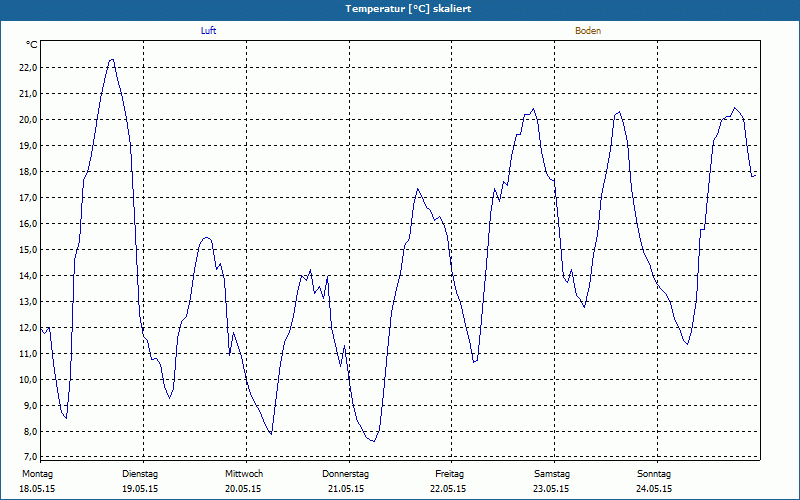800x500 pixels.
Task: Click the 9,0 y-axis value
Action: (30, 406)
